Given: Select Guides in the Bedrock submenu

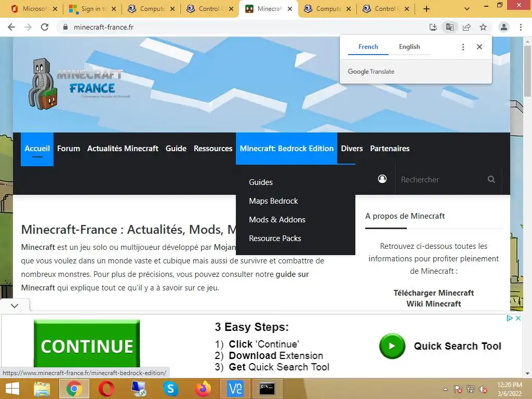Looking at the screenshot, I should click(x=261, y=182).
